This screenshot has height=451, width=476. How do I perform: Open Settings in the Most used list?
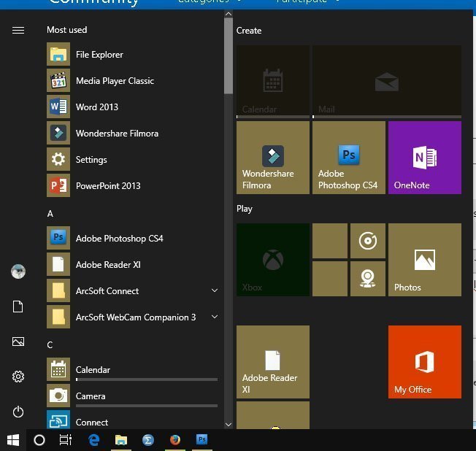(x=132, y=159)
